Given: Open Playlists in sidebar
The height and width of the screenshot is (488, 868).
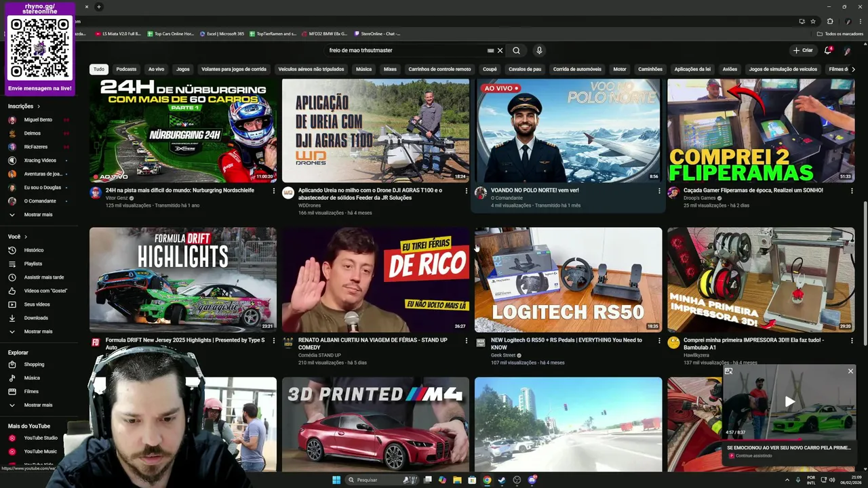Looking at the screenshot, I should pos(33,264).
